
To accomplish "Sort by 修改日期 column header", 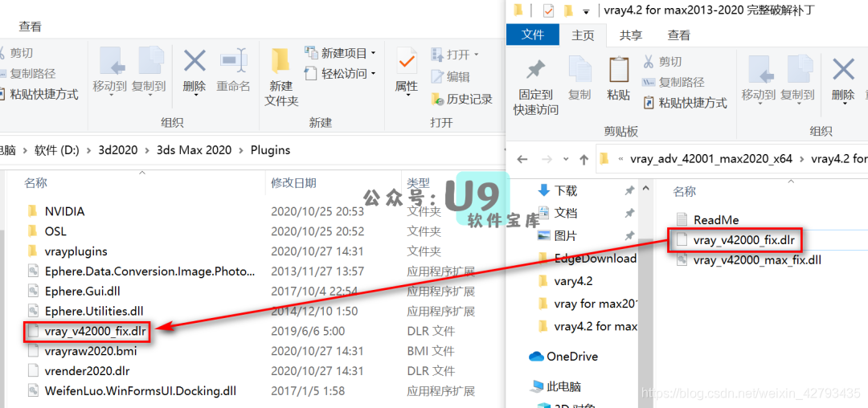I will [x=294, y=183].
